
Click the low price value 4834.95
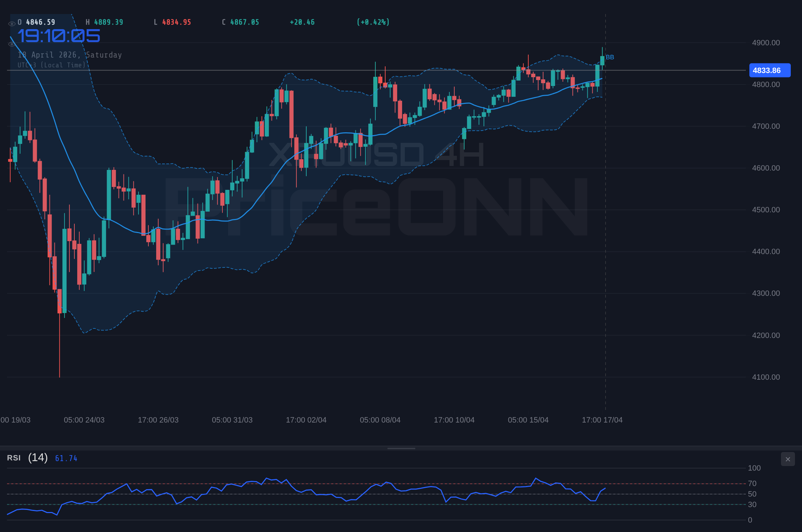(176, 22)
